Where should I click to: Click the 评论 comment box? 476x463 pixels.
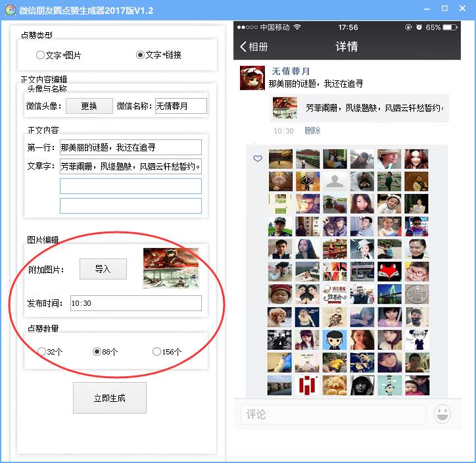pos(333,414)
